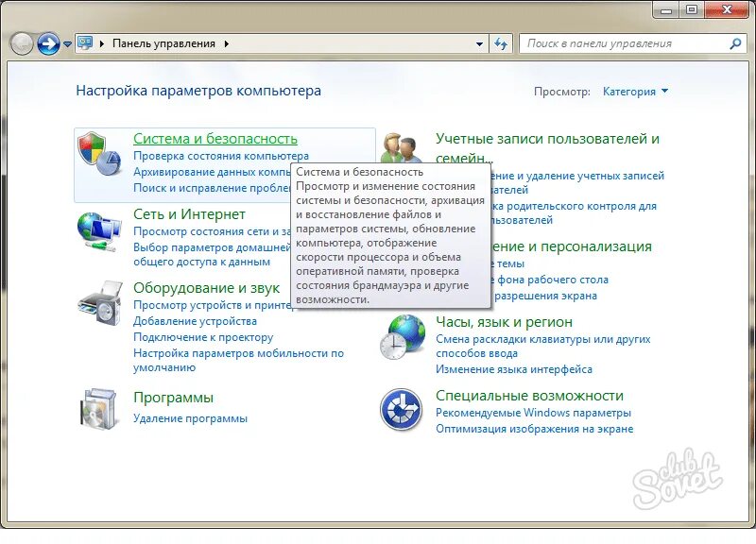Open Поиск и исправление проблем link
The width and height of the screenshot is (756, 544).
click(x=212, y=188)
